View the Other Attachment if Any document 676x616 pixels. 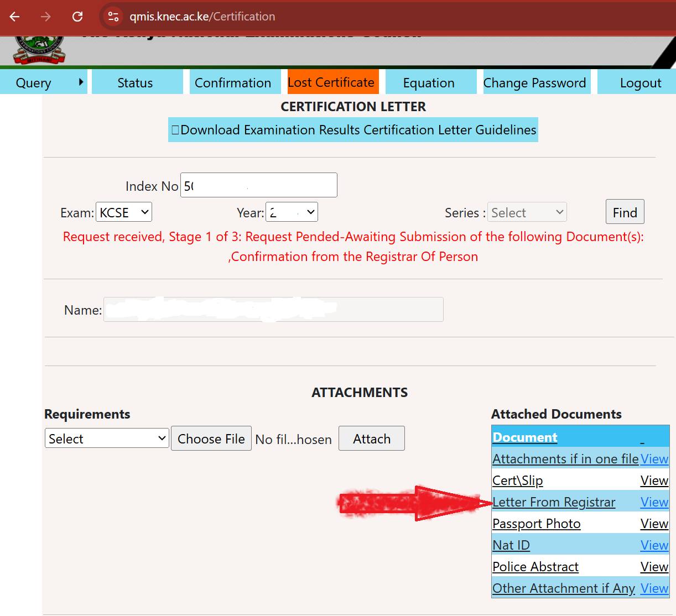[x=654, y=588]
